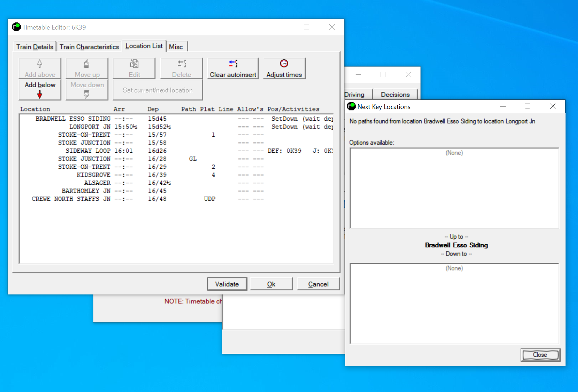Open the Misc tab

click(x=176, y=47)
